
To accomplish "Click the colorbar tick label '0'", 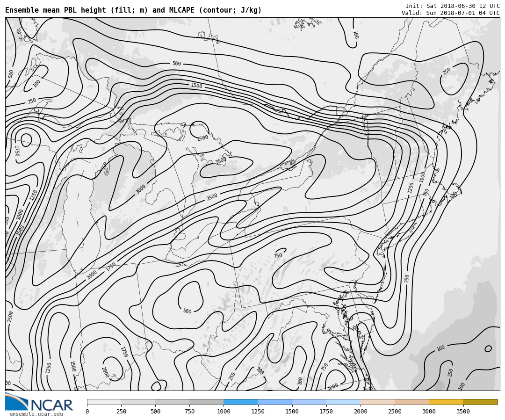I will pos(87,411).
